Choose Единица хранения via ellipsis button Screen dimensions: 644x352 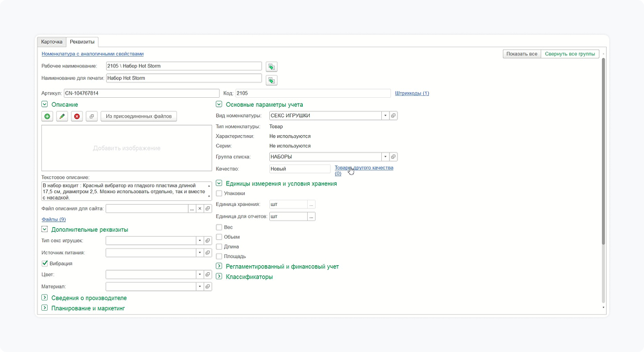[311, 204]
